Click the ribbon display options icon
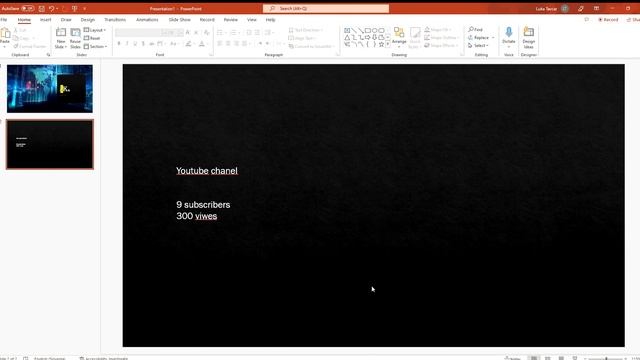Image resolution: width=640 pixels, height=360 pixels. (596, 9)
